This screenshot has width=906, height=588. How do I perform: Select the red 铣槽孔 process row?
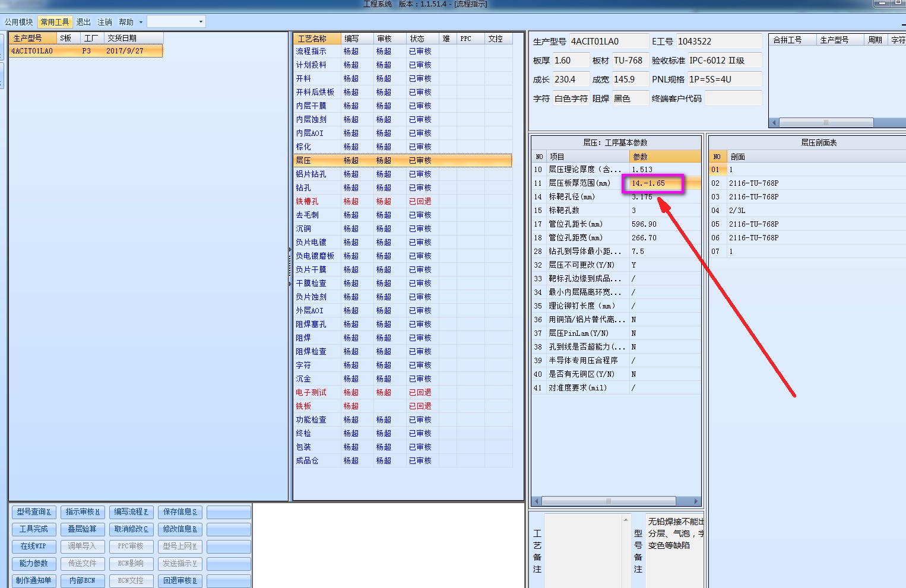[403, 202]
